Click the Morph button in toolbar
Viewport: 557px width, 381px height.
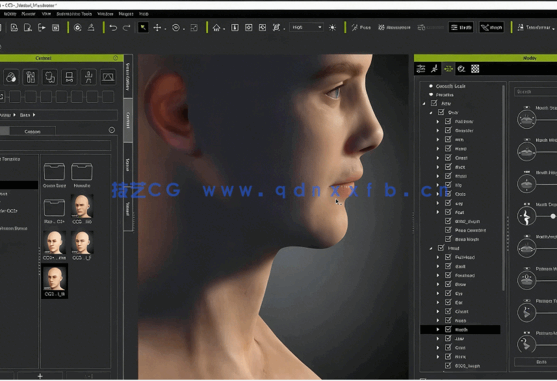(492, 27)
